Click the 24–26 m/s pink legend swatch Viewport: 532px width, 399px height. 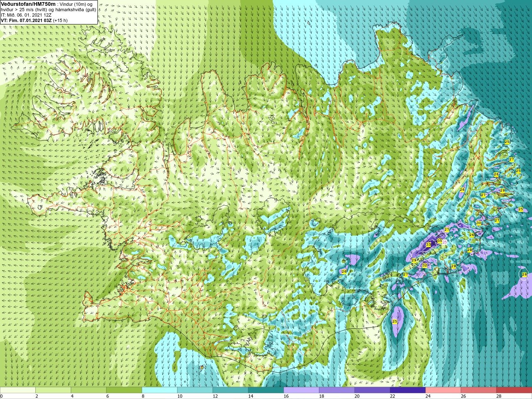(x=443, y=390)
